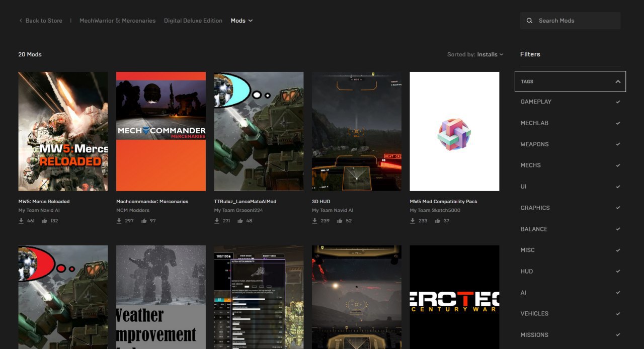Open MW5 Mod Compatibility Pack title link

pos(443,201)
